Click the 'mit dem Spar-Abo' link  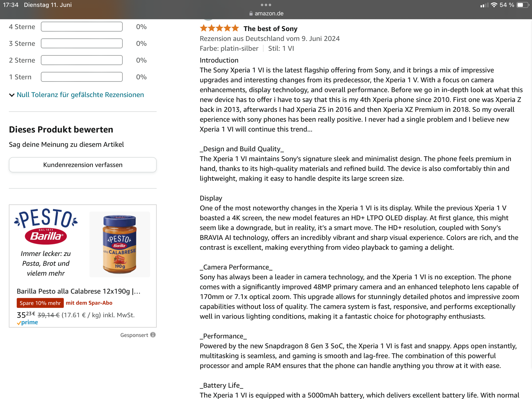(x=89, y=303)
